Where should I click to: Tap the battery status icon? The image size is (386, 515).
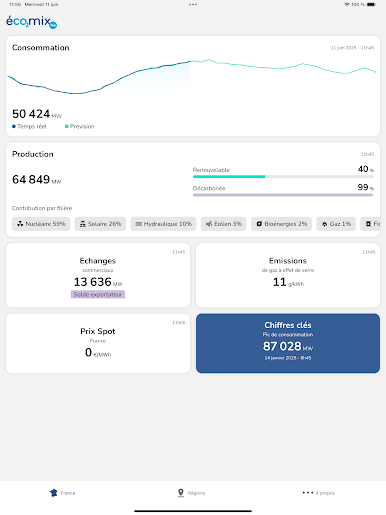[371, 4]
